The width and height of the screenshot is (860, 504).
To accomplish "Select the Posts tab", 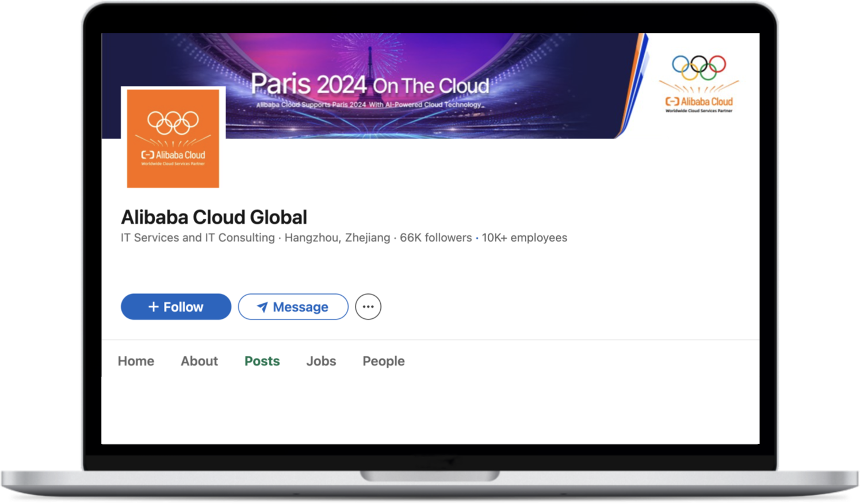I will click(262, 361).
